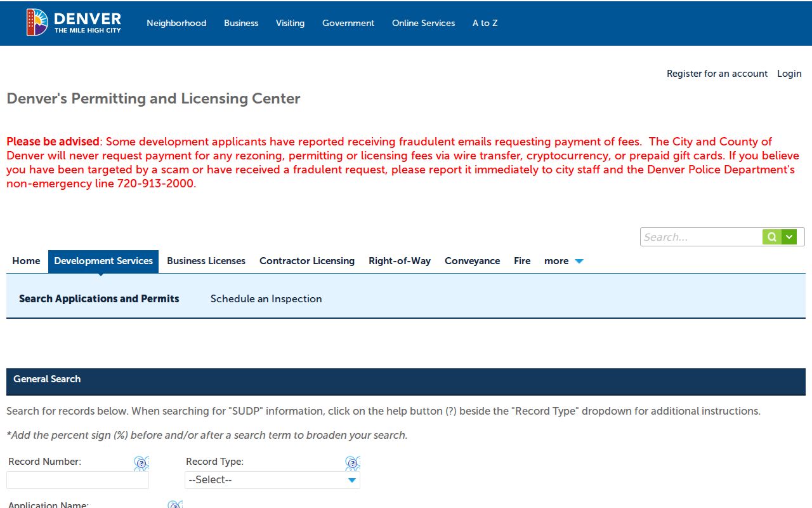The image size is (812, 508).
Task: Switch to the Conveyance tab
Action: pos(472,261)
